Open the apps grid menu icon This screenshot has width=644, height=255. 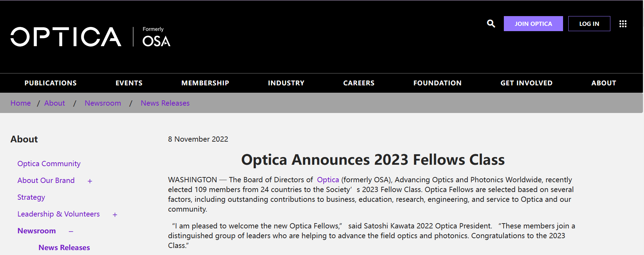[623, 24]
